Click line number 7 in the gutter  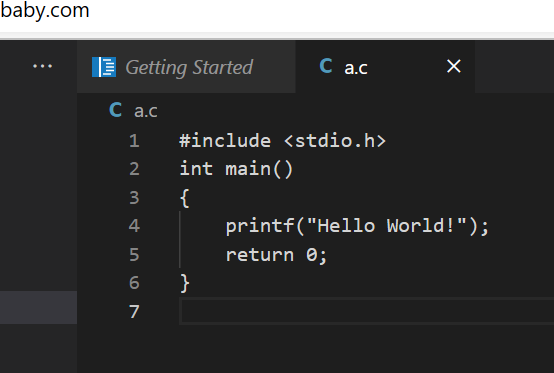[134, 312]
